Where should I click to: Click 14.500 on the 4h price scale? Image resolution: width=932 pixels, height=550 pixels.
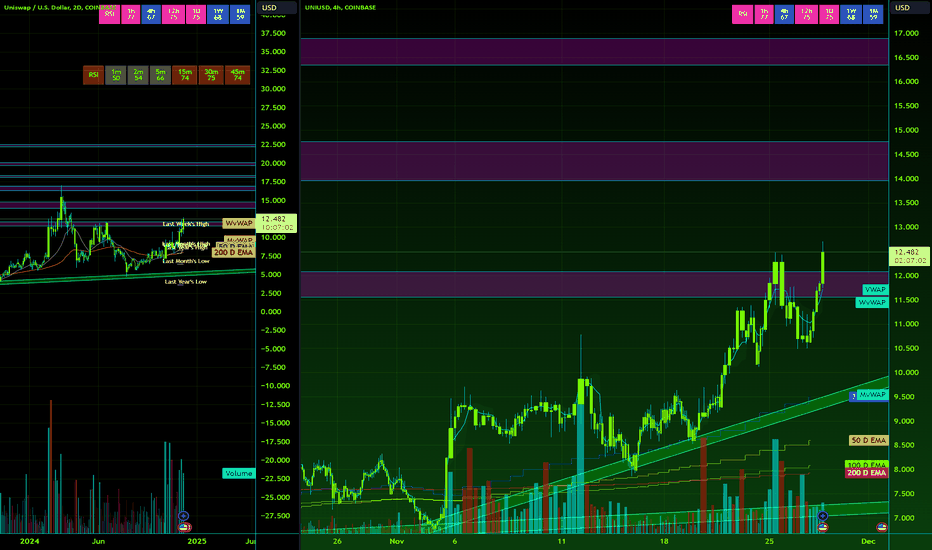pyautogui.click(x=906, y=155)
